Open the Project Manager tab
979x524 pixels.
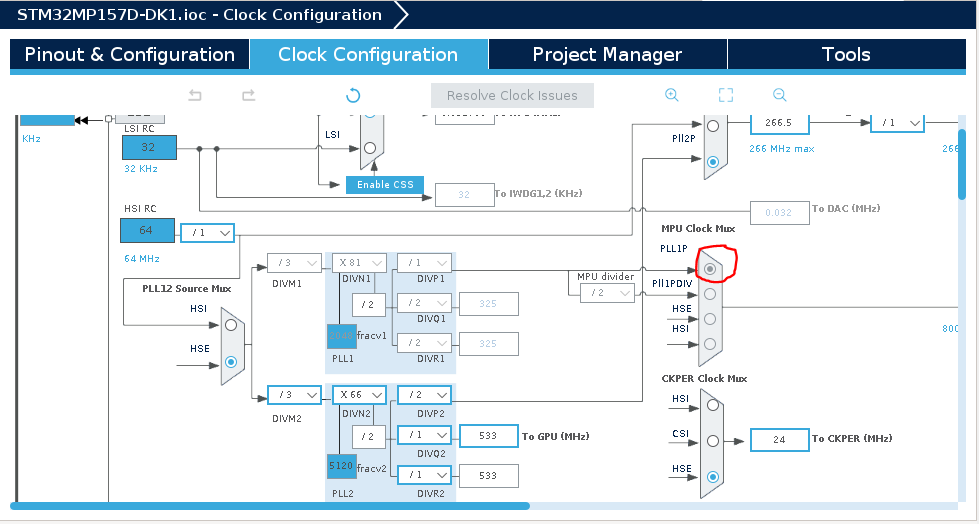(607, 54)
